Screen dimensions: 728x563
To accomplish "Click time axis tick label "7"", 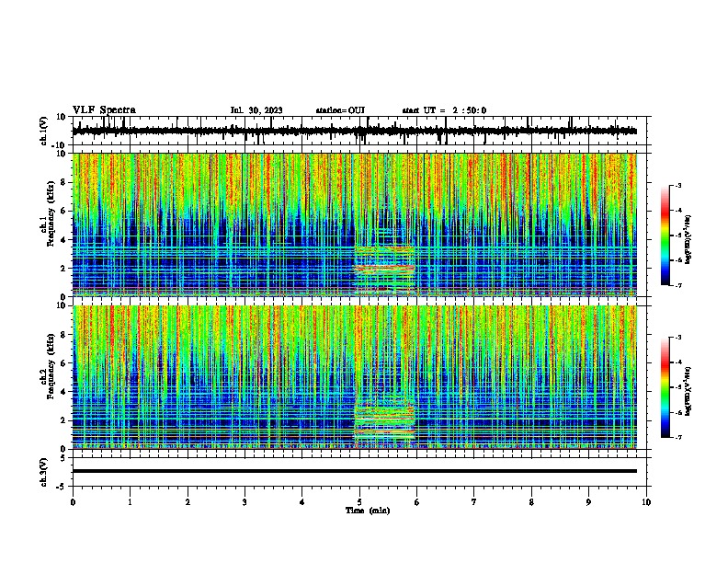I will [474, 502].
